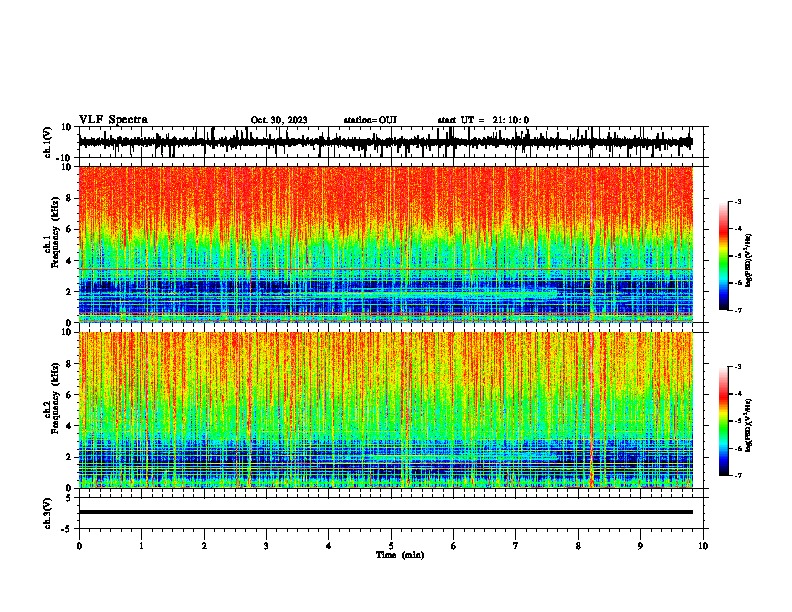
Task: Click the "VLF Spectra" plot title
Action: 113,120
